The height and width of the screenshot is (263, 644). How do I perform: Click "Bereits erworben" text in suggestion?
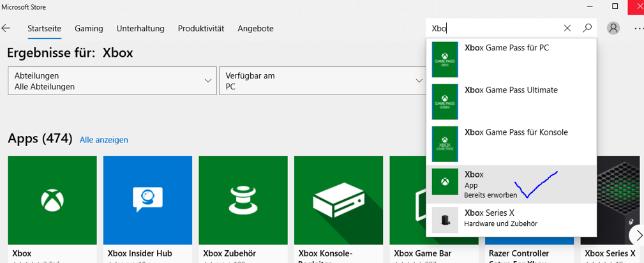point(490,195)
